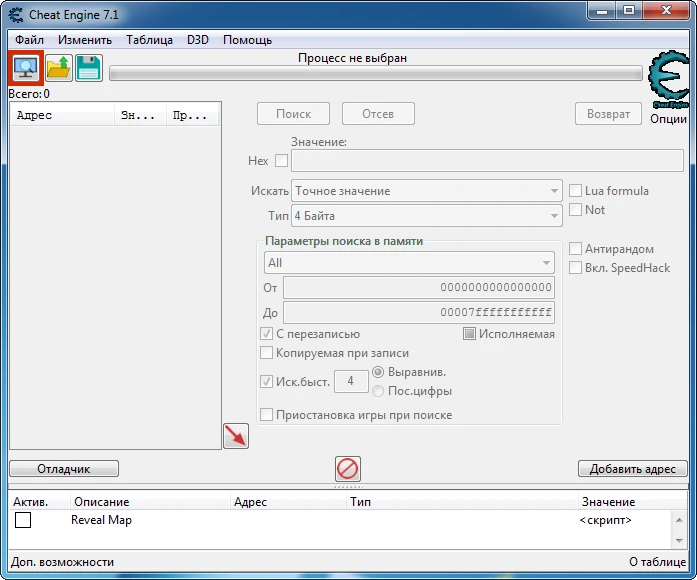Toggle the Hex checkbox
This screenshot has height=580, width=697.
[x=281, y=161]
